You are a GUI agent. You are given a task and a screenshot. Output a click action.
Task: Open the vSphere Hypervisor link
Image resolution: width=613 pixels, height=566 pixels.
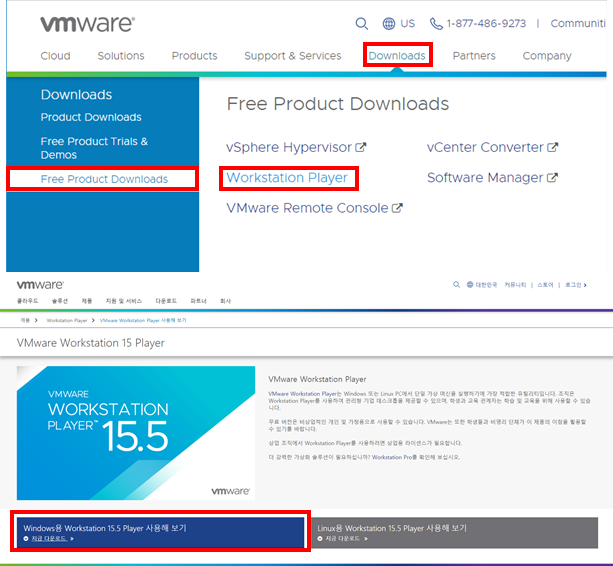pos(289,147)
